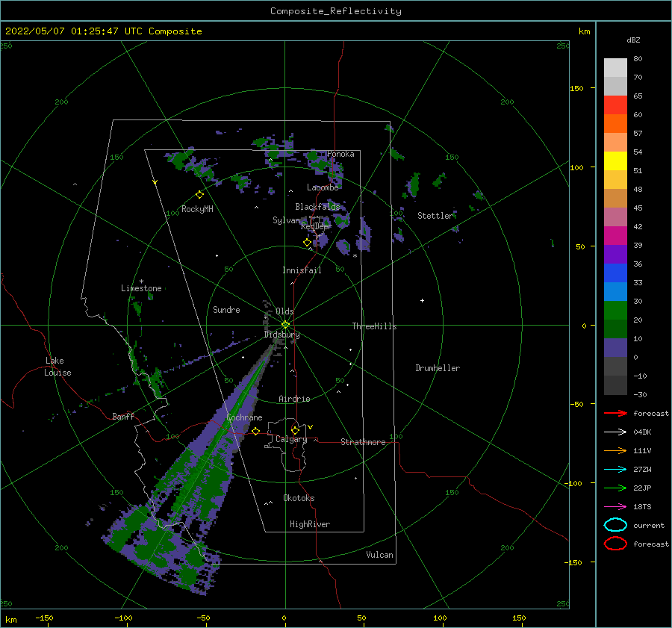Click the white plus marker east of ThreeHills

click(x=422, y=300)
